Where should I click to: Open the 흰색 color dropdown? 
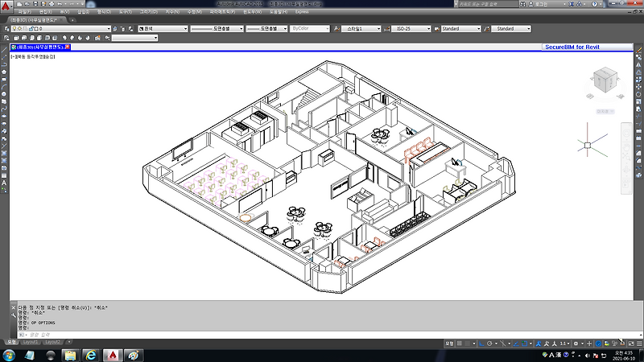163,29
